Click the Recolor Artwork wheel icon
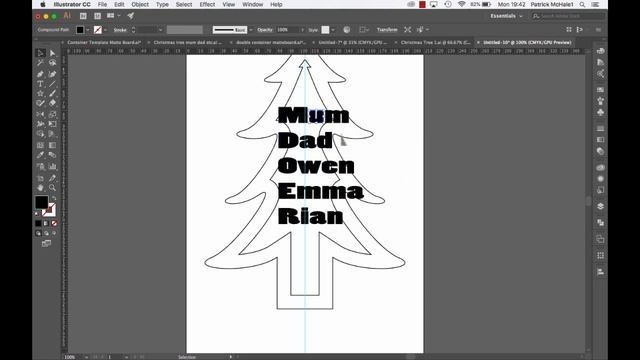 pos(347,30)
